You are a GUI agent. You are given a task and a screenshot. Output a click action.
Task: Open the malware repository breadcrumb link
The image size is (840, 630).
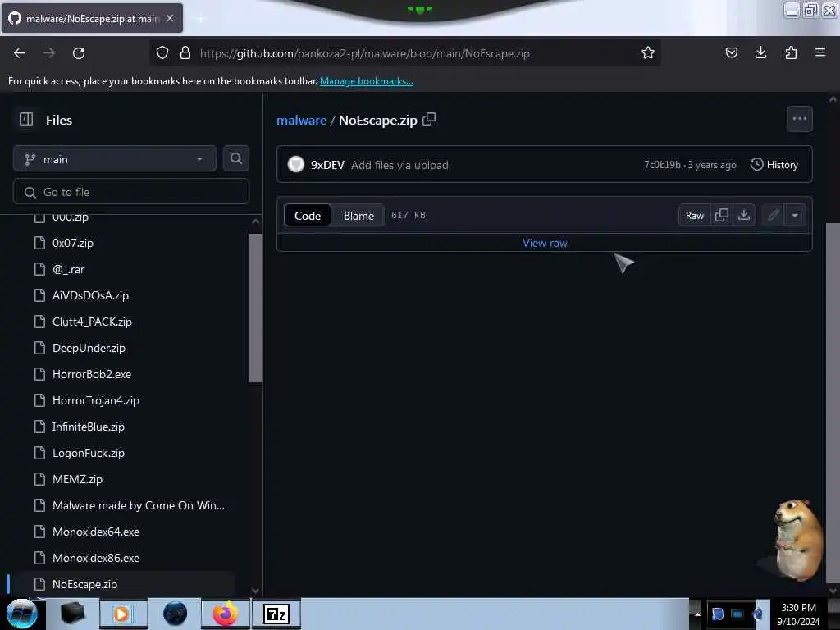pyautogui.click(x=301, y=120)
